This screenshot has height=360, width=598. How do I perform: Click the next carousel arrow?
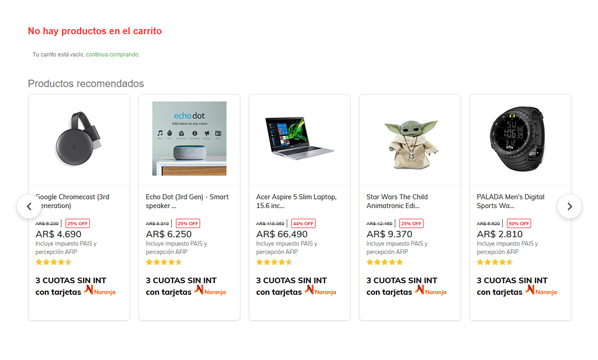569,206
